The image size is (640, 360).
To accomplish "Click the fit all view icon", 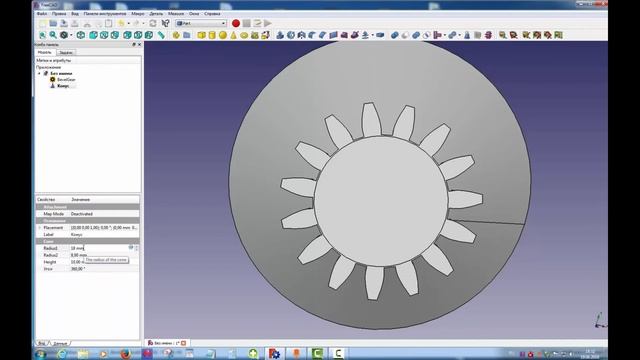I will coord(42,35).
